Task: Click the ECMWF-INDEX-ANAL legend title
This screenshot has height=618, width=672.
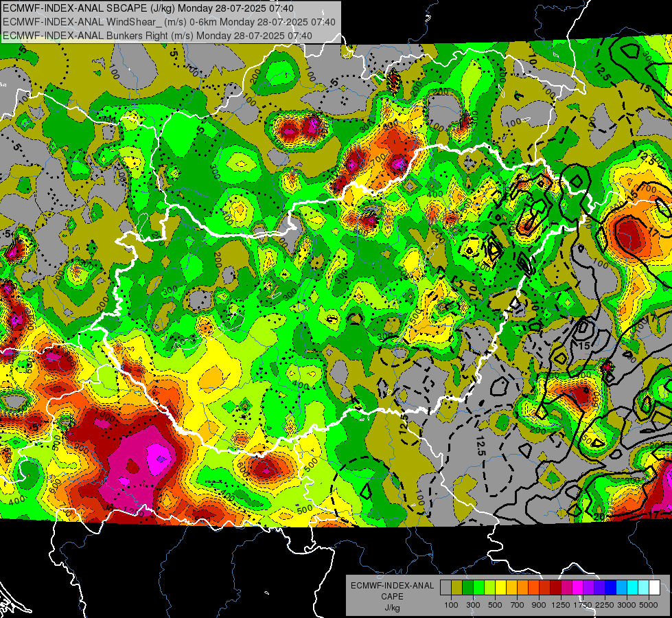Action: 393,586
